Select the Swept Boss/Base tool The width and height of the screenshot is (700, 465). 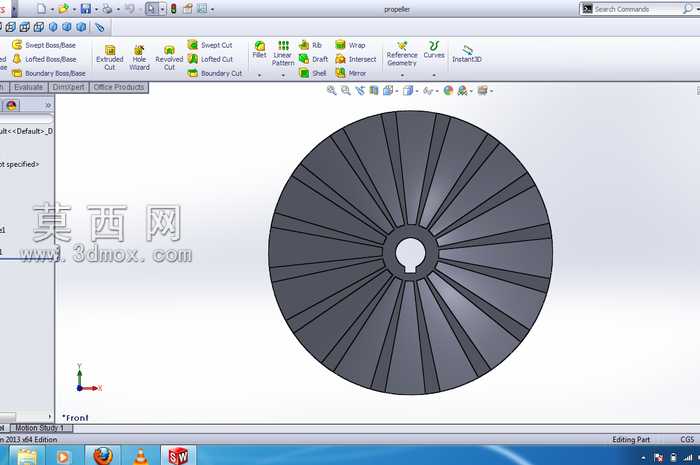(44, 45)
